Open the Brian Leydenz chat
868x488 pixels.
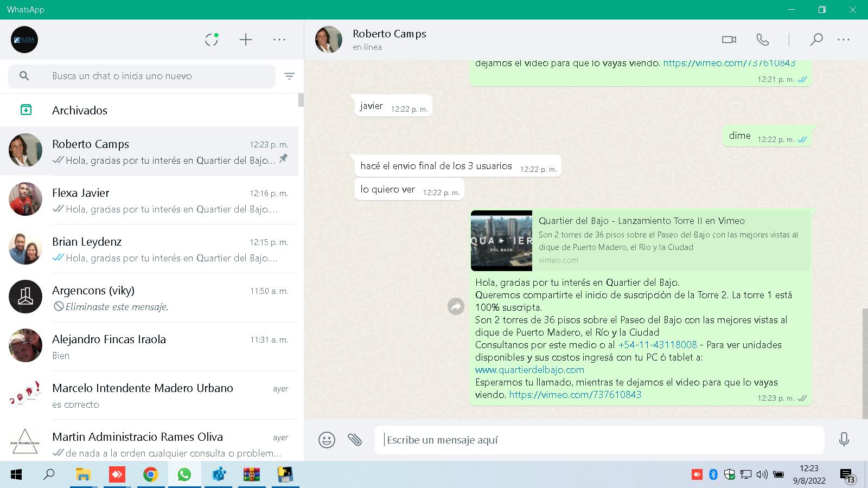[149, 249]
